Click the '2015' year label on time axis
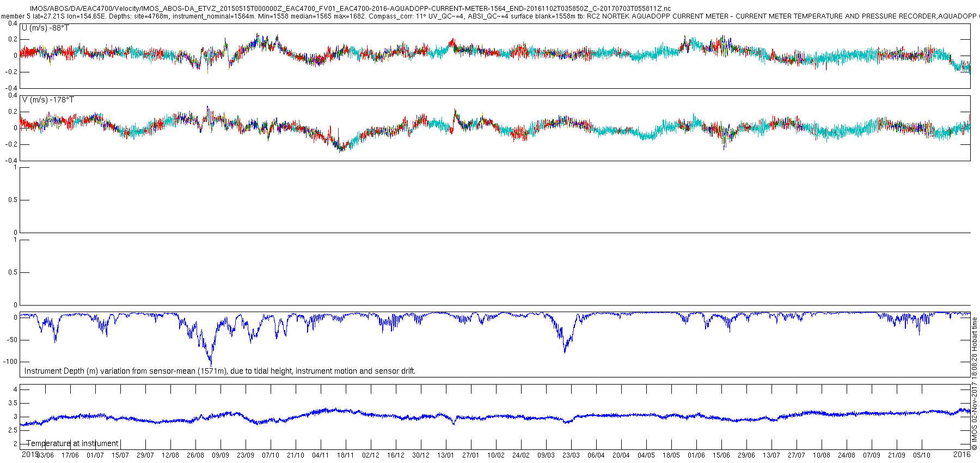This screenshot has height=463, width=980. coord(30,454)
